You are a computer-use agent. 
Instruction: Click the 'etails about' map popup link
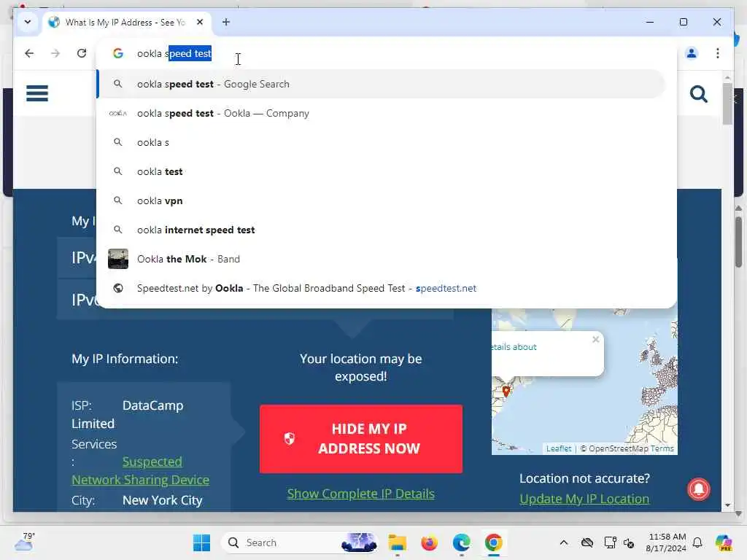[514, 347]
